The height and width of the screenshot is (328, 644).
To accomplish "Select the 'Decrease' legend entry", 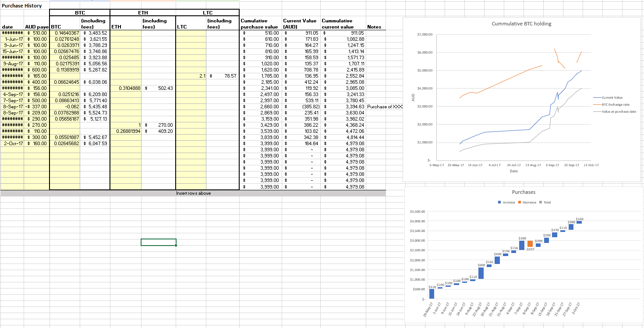I will [527, 202].
